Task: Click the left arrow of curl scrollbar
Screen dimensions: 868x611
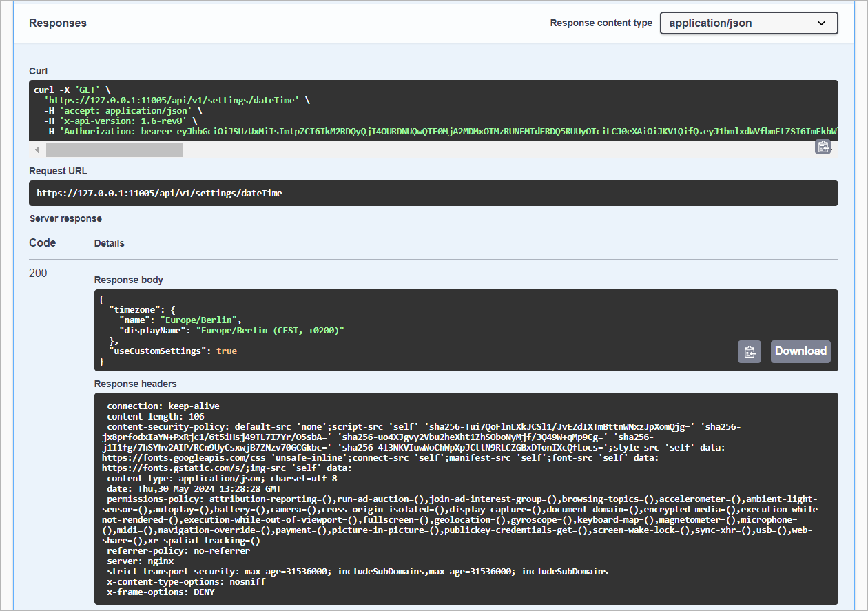Action: (37, 150)
